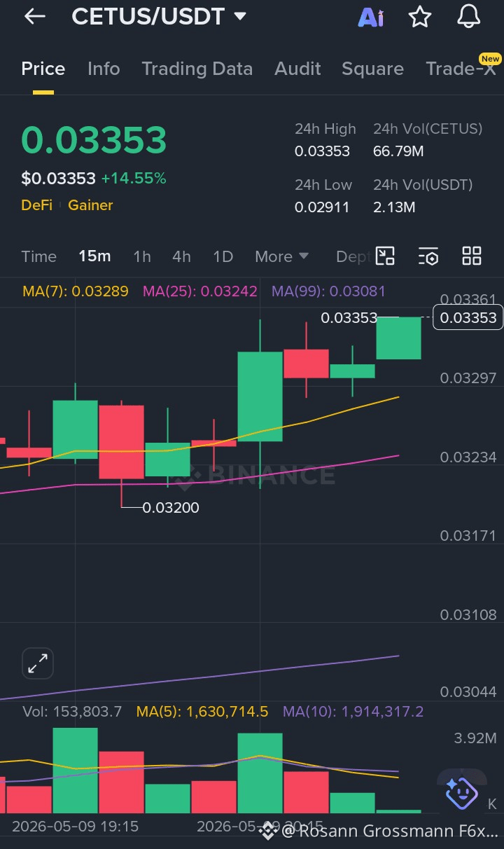
Task: Switch to the Price tab
Action: point(43,69)
